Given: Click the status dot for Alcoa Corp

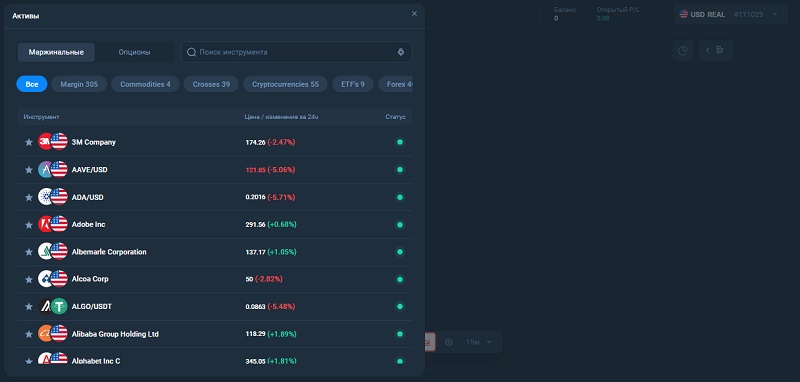Looking at the screenshot, I should pos(400,279).
